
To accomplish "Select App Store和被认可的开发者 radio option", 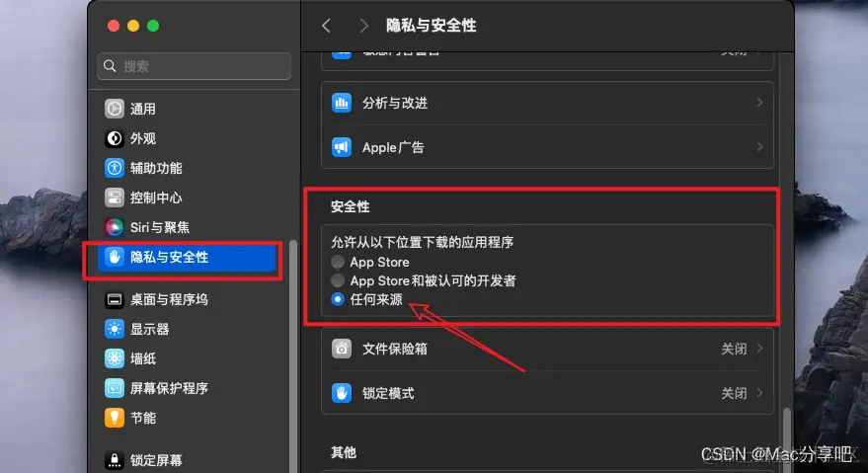I will (x=338, y=280).
